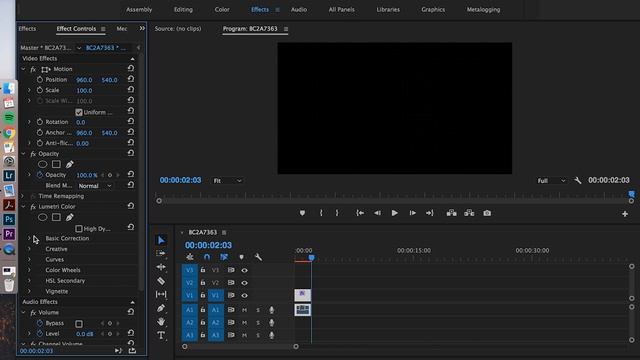This screenshot has width=640, height=360.
Task: Open the Fit zoom level dropdown
Action: pyautogui.click(x=227, y=180)
